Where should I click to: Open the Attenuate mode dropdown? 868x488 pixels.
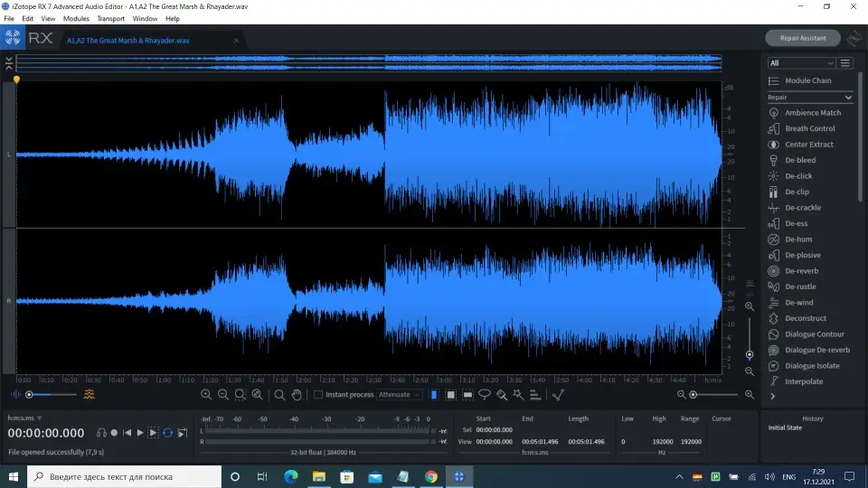pos(399,395)
